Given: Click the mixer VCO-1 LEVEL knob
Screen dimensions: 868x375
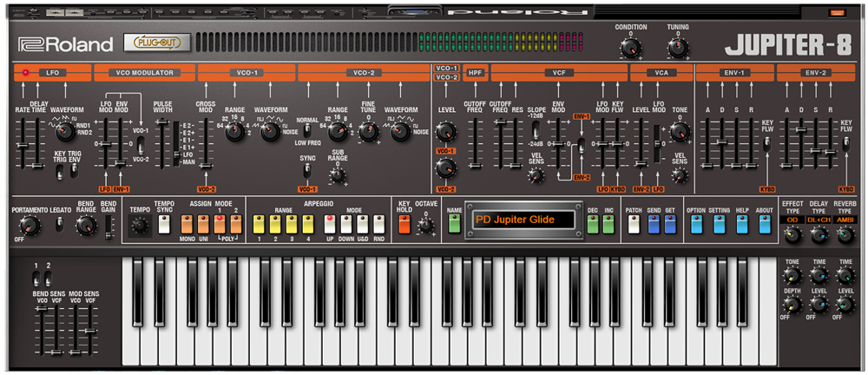Looking at the screenshot, I should (x=446, y=132).
